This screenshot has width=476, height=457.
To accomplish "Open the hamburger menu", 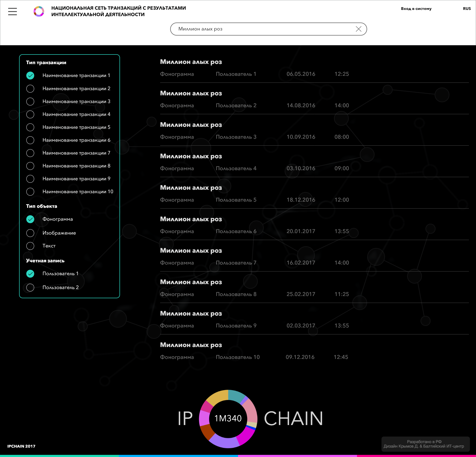I will coord(12,11).
